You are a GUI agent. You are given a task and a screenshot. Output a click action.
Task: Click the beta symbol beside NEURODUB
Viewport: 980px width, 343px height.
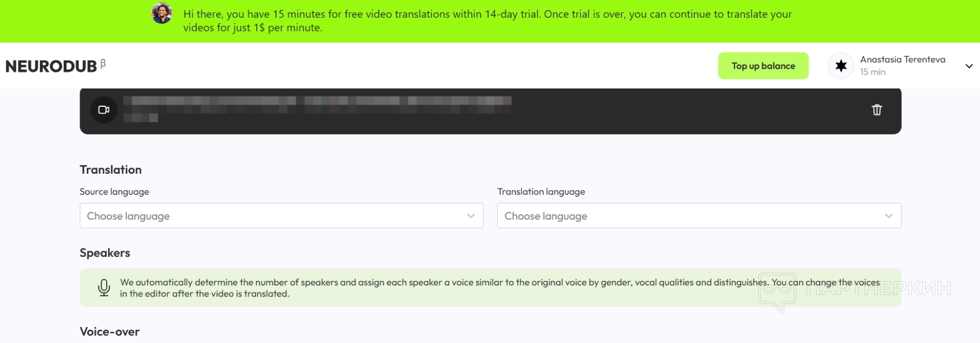[103, 64]
